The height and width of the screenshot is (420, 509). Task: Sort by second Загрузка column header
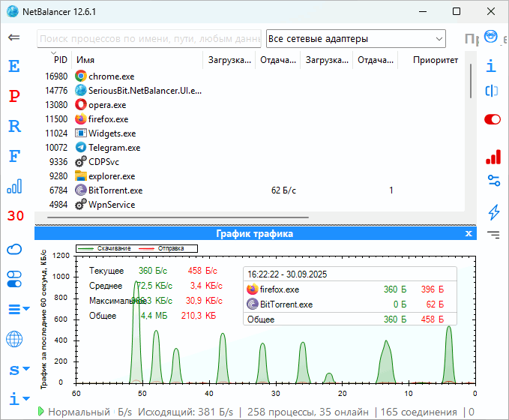(x=327, y=60)
